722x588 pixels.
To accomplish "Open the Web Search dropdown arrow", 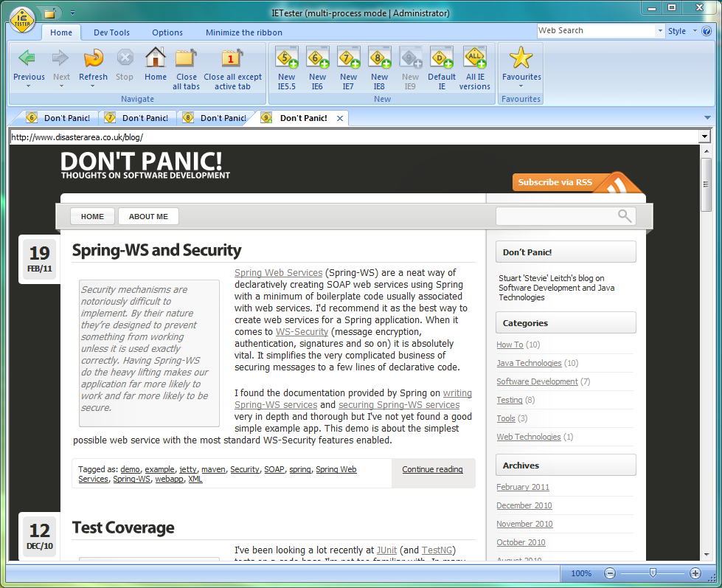I will point(660,31).
